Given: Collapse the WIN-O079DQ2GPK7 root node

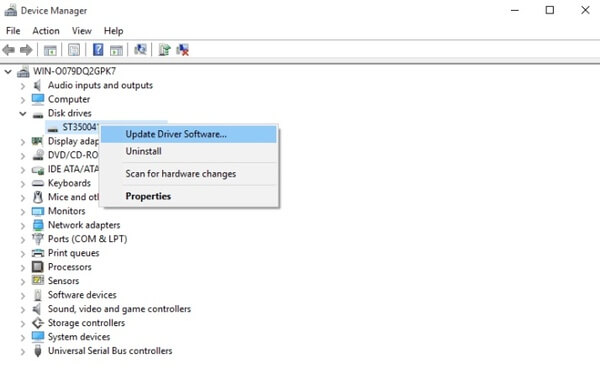Looking at the screenshot, I should [x=8, y=71].
